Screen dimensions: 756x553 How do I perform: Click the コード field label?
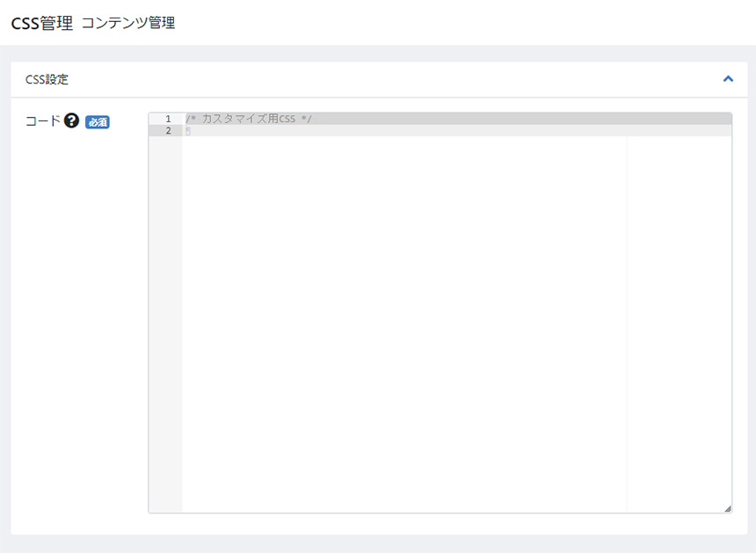43,121
